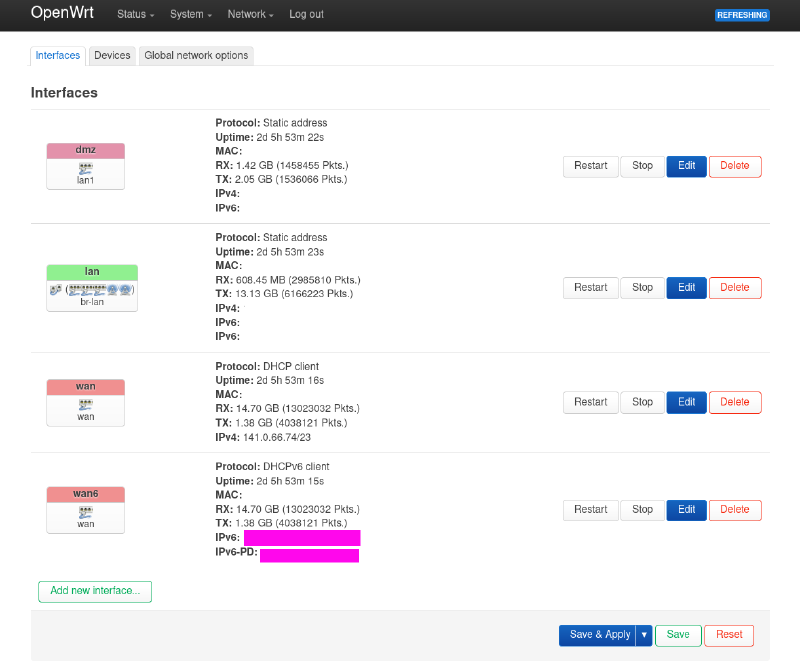The height and width of the screenshot is (668, 800).
Task: Click Add new interface
Action: [94, 591]
